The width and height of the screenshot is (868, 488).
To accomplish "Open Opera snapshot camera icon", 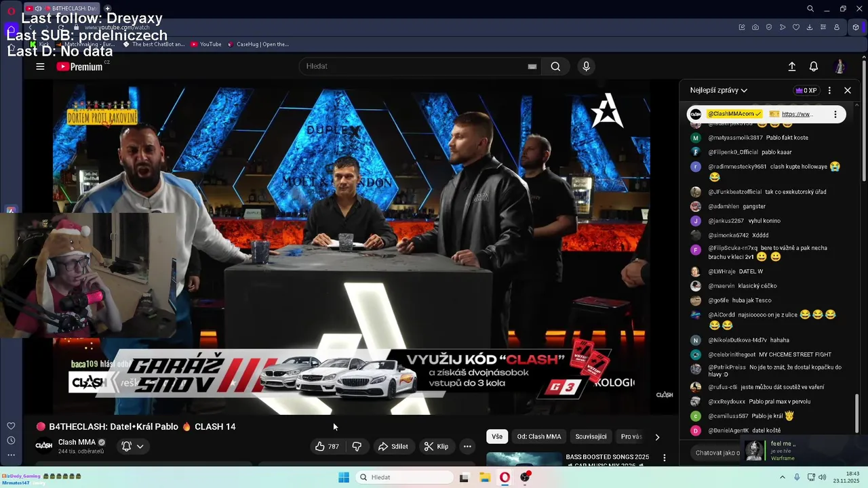I will (755, 27).
